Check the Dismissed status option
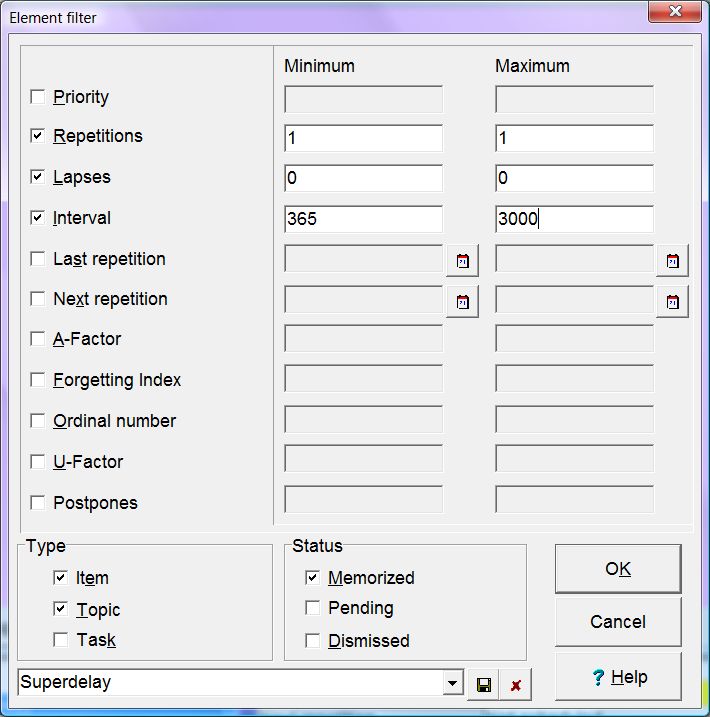Image resolution: width=710 pixels, height=717 pixels. click(313, 641)
